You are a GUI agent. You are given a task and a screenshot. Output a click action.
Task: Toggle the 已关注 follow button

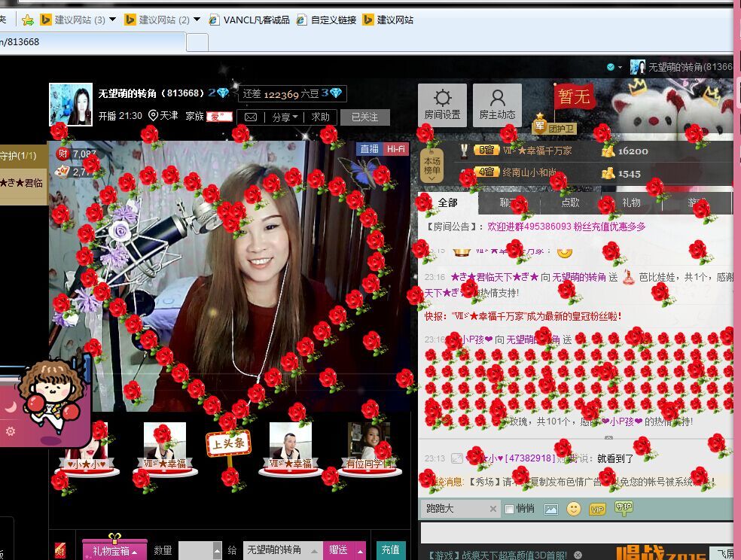(x=364, y=117)
